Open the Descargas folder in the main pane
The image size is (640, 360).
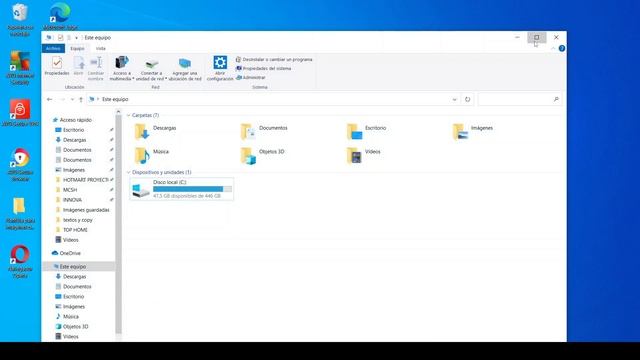coord(156,131)
